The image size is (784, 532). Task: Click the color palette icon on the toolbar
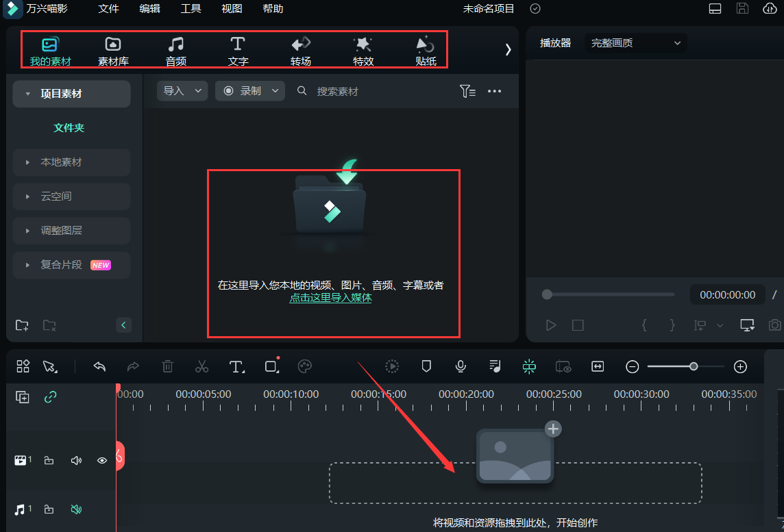305,366
